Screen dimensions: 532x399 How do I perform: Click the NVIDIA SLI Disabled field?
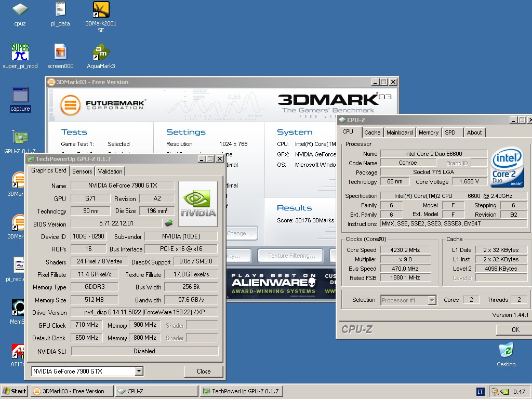(144, 351)
